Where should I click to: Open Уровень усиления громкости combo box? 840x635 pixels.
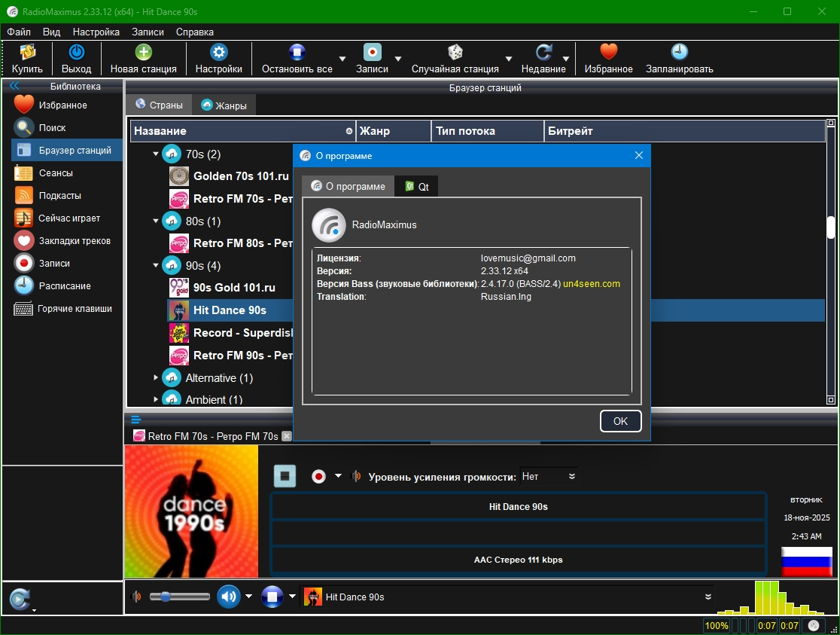pyautogui.click(x=549, y=476)
